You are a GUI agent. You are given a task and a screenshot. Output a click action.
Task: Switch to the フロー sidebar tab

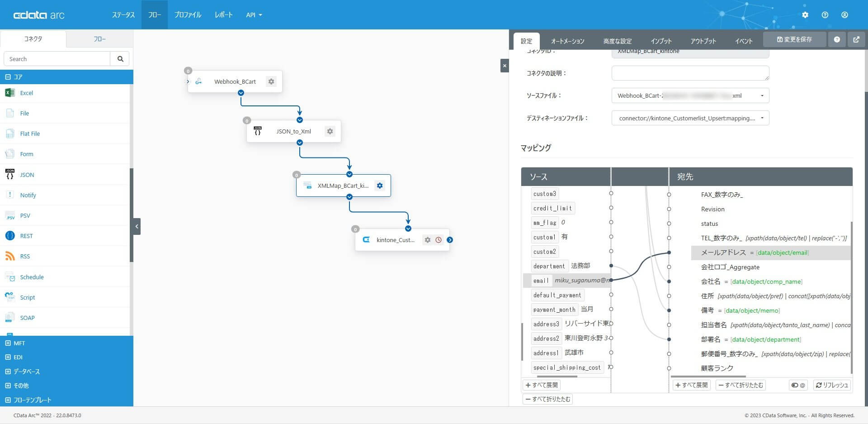pos(100,39)
